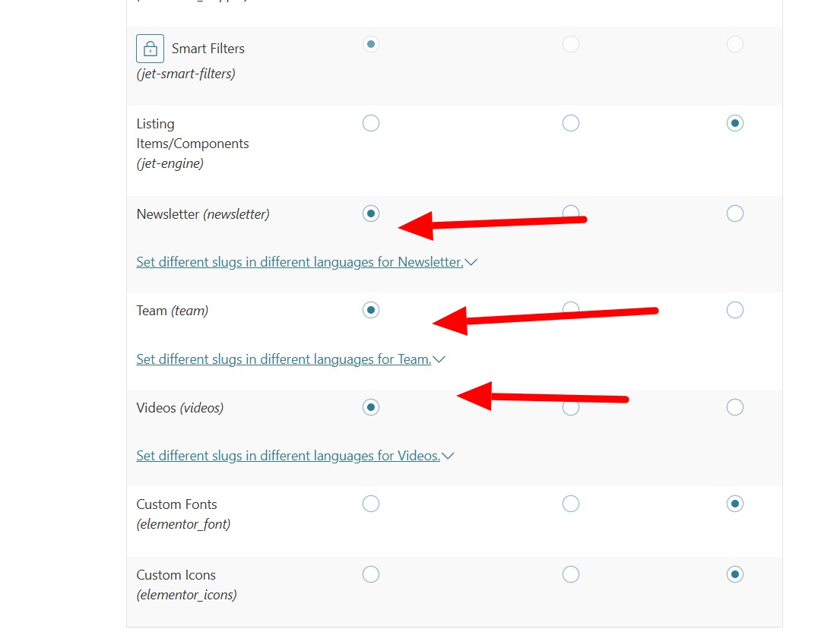This screenshot has height=632, width=840.
Task: Select the left radio option for Custom Icons
Action: pos(371,574)
